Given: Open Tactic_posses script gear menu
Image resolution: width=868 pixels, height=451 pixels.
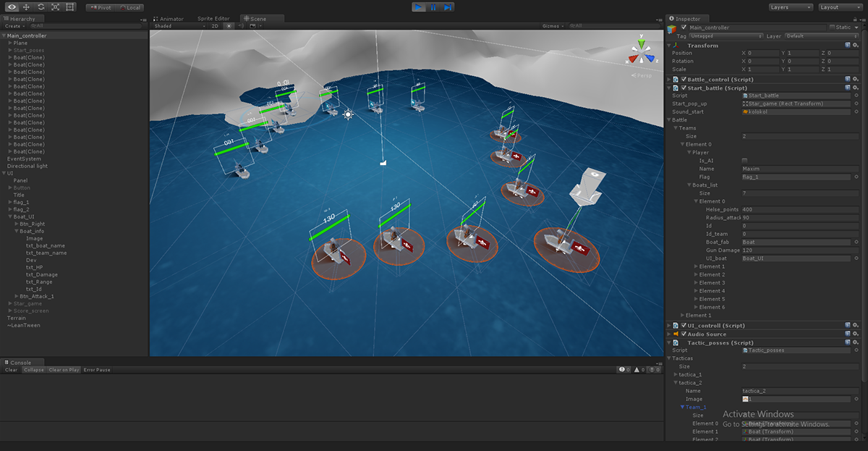Looking at the screenshot, I should [x=856, y=343].
